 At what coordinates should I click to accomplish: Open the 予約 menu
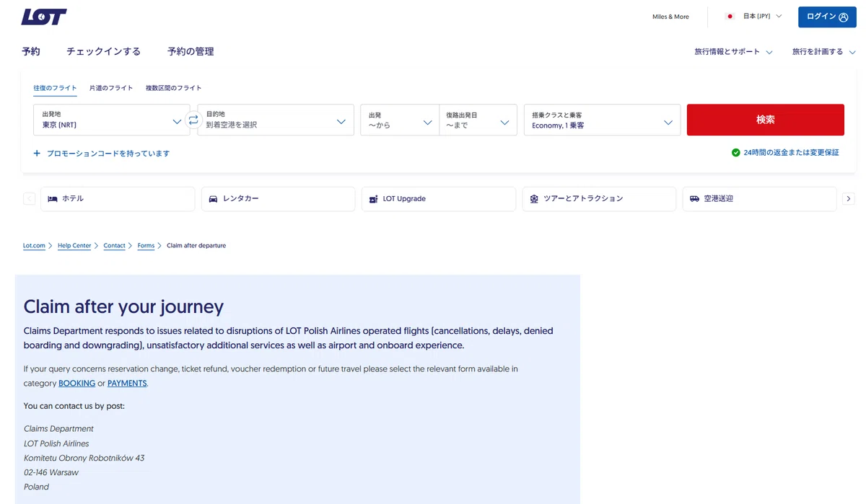[x=31, y=52]
